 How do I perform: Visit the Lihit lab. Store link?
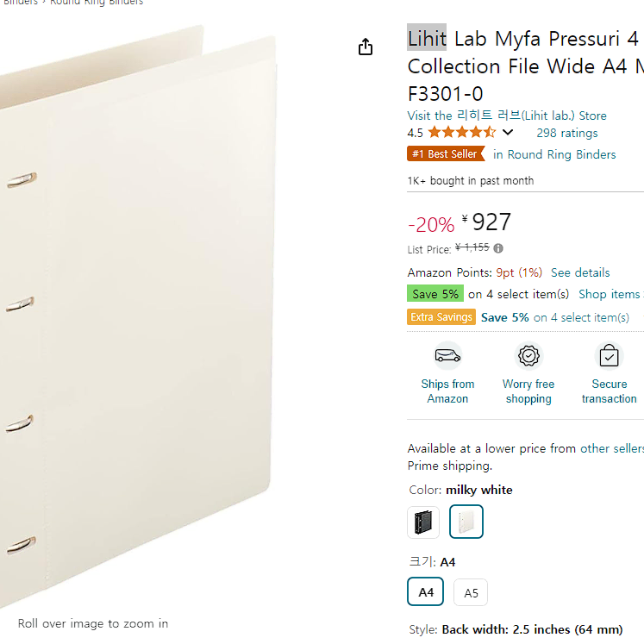(x=507, y=116)
